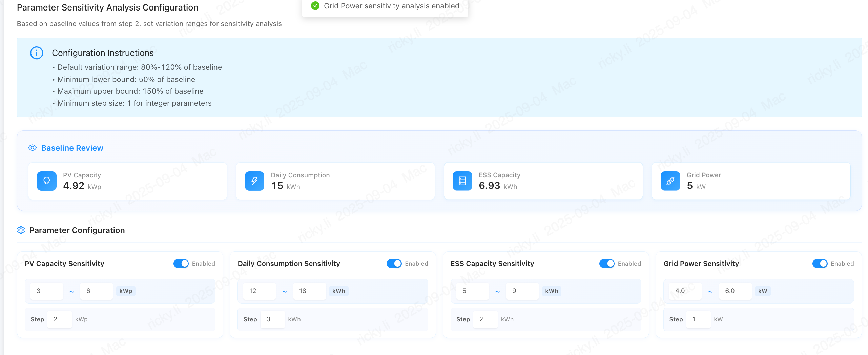Click 'Minimum lower bound: 50% of baseline' line
The width and height of the screenshot is (868, 355).
tap(126, 79)
